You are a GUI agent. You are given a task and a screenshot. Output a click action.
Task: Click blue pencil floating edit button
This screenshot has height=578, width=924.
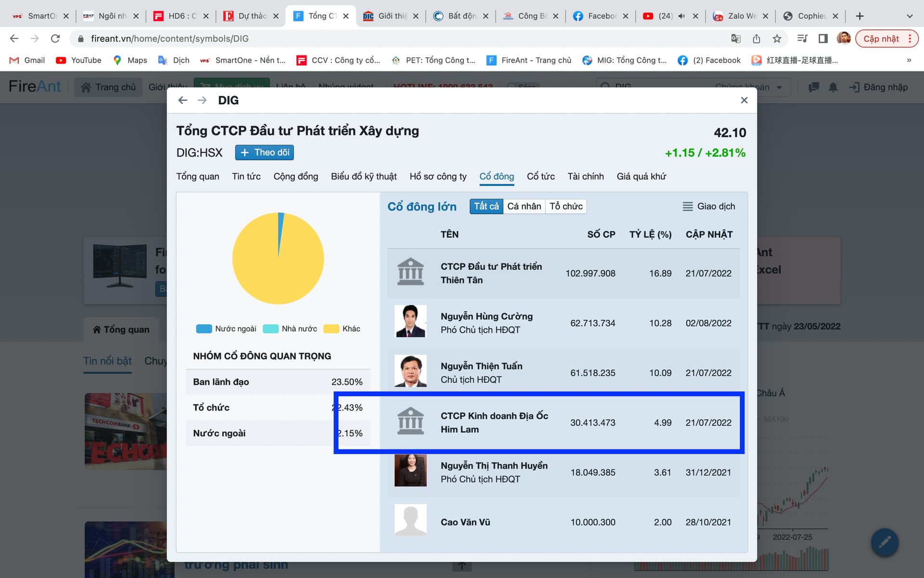[885, 542]
